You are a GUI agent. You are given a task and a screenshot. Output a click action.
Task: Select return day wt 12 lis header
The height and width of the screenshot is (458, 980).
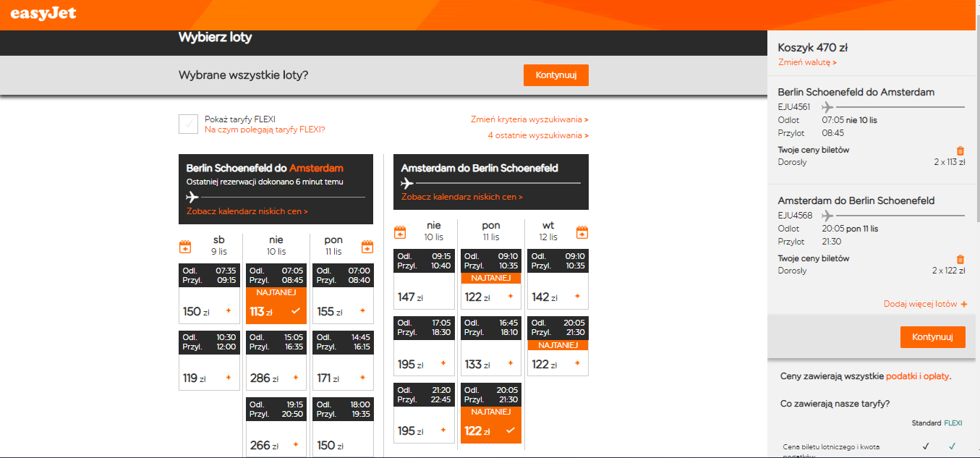[x=548, y=231]
